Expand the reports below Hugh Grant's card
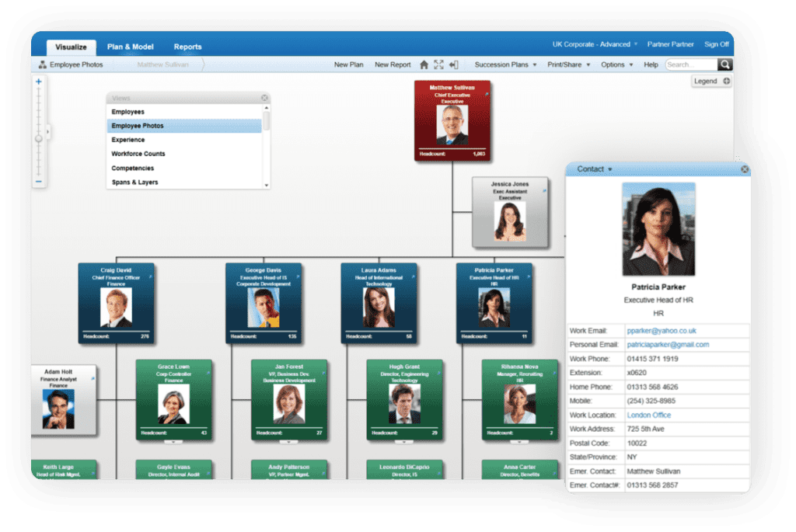796x532 pixels. click(403, 442)
